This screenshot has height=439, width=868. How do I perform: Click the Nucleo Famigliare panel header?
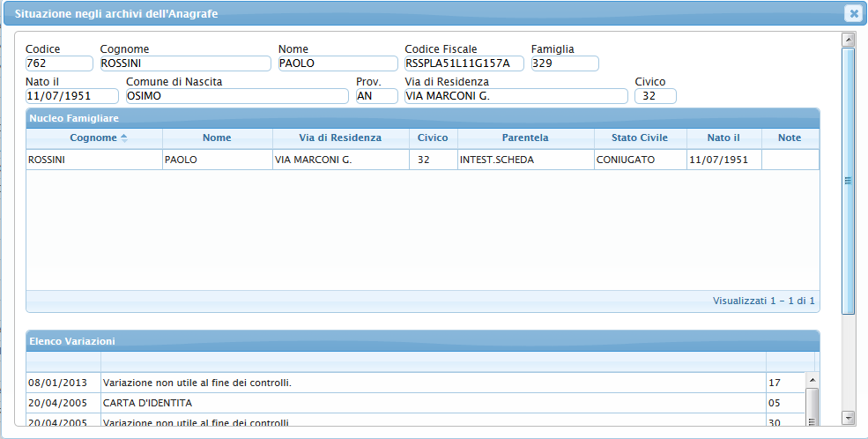click(422, 117)
